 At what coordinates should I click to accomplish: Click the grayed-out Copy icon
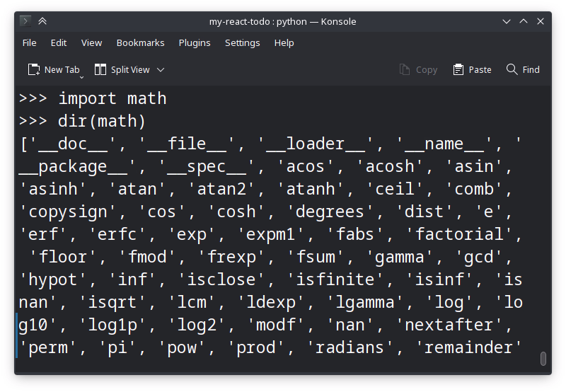pos(405,69)
